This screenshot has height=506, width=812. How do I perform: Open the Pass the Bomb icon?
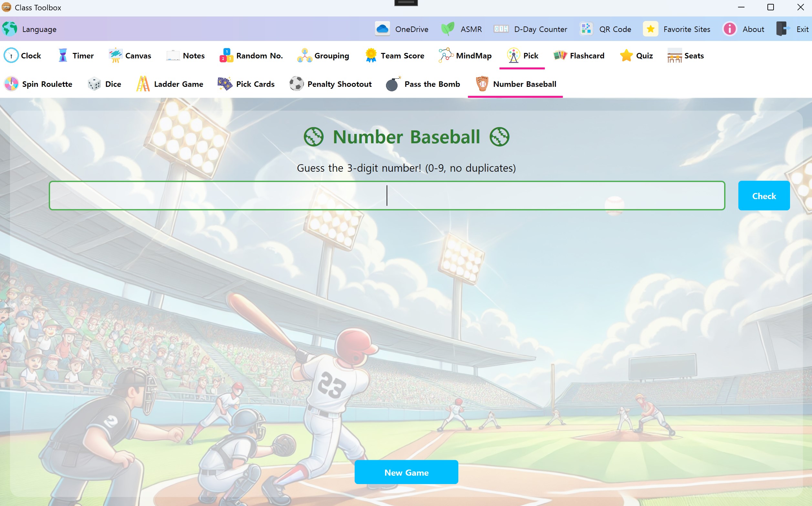[x=392, y=84]
